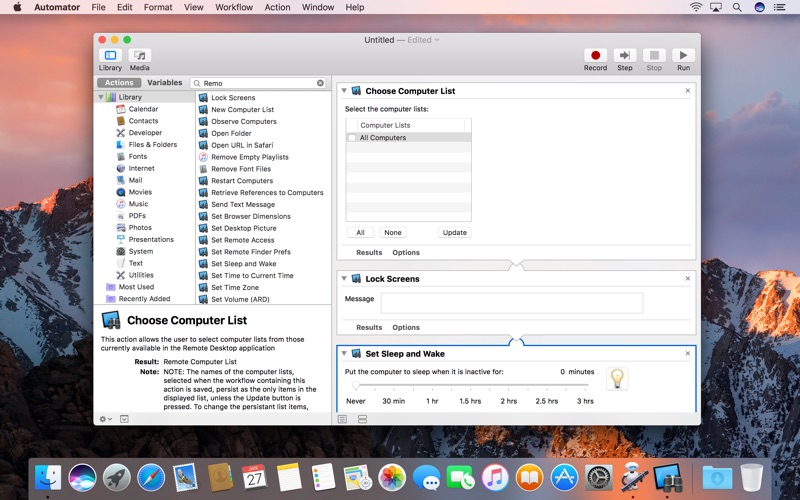The width and height of the screenshot is (800, 500).
Task: Collapse the Library tree disclosure triangle
Action: pos(102,97)
